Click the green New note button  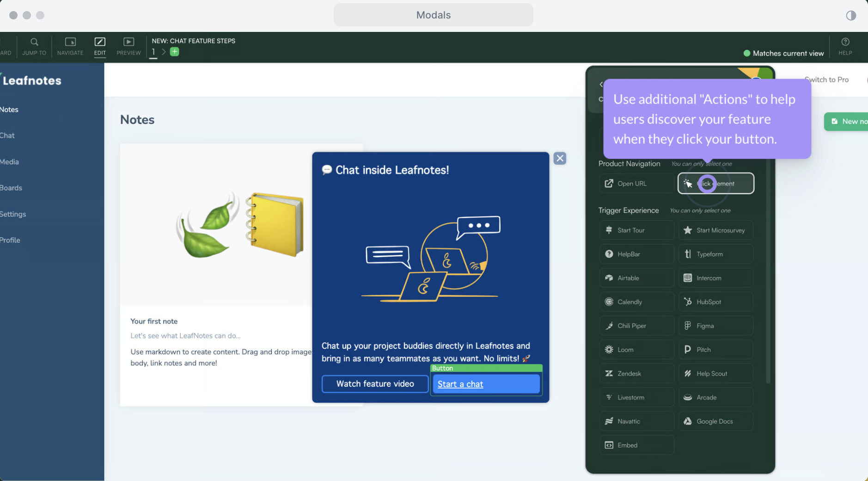tap(846, 122)
